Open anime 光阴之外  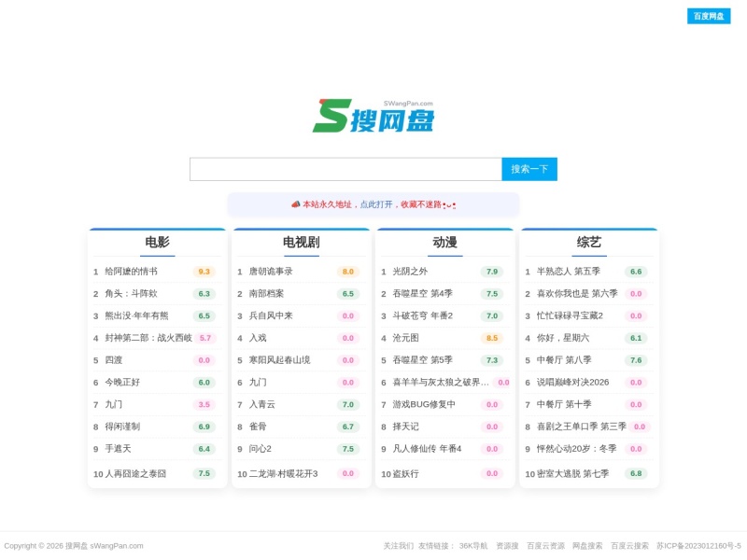(x=410, y=272)
